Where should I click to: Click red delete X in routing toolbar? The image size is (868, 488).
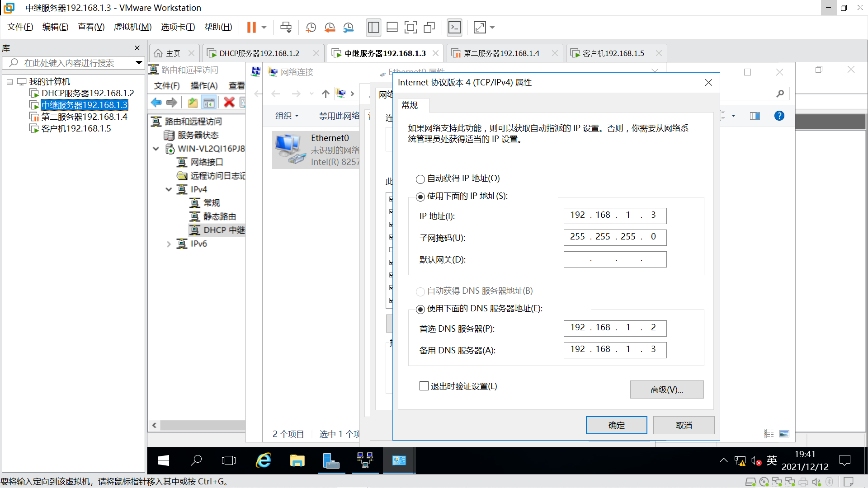229,103
